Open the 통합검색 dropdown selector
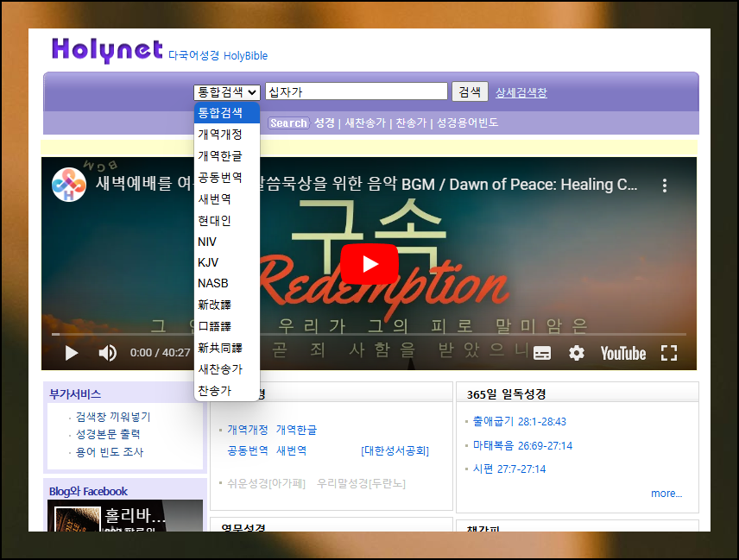739x560 pixels. pyautogui.click(x=227, y=91)
